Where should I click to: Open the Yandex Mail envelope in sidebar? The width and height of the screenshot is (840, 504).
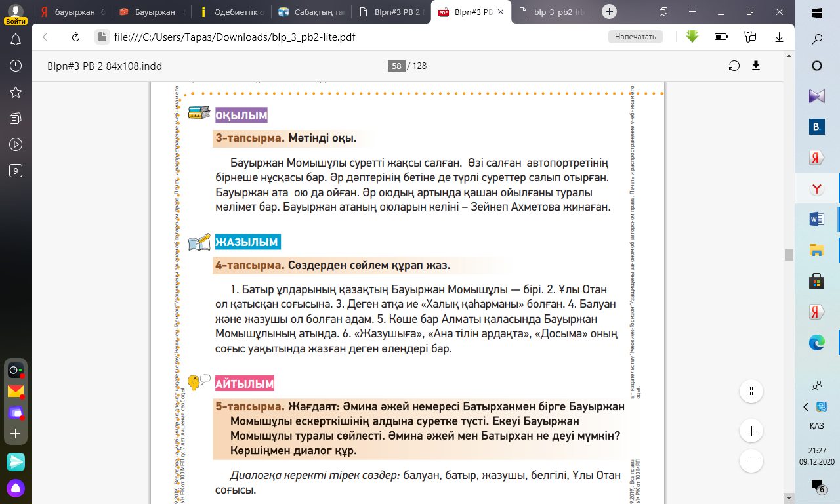pyautogui.click(x=16, y=392)
